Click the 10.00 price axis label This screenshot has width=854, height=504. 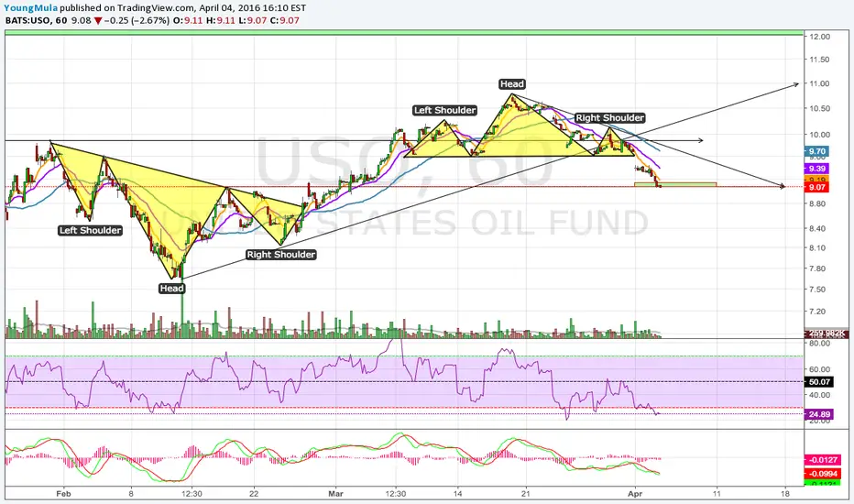(820, 135)
